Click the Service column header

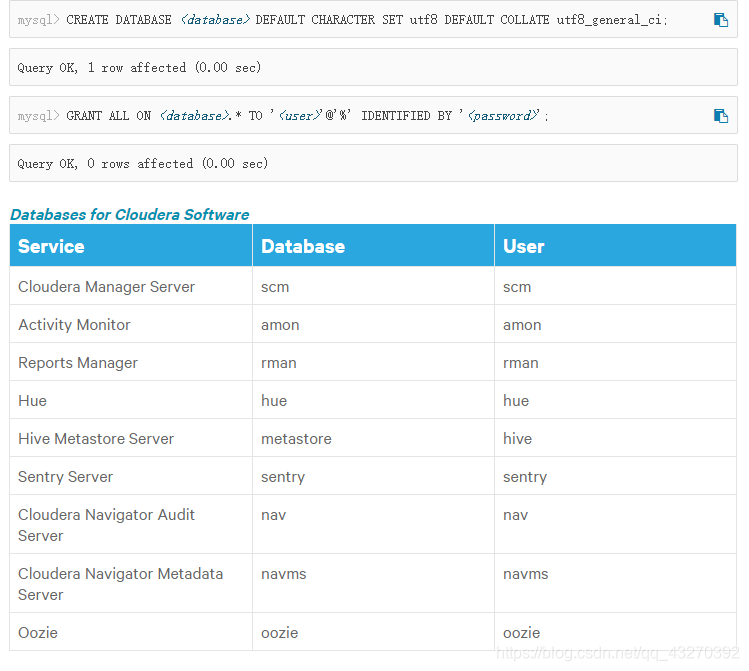(x=131, y=245)
